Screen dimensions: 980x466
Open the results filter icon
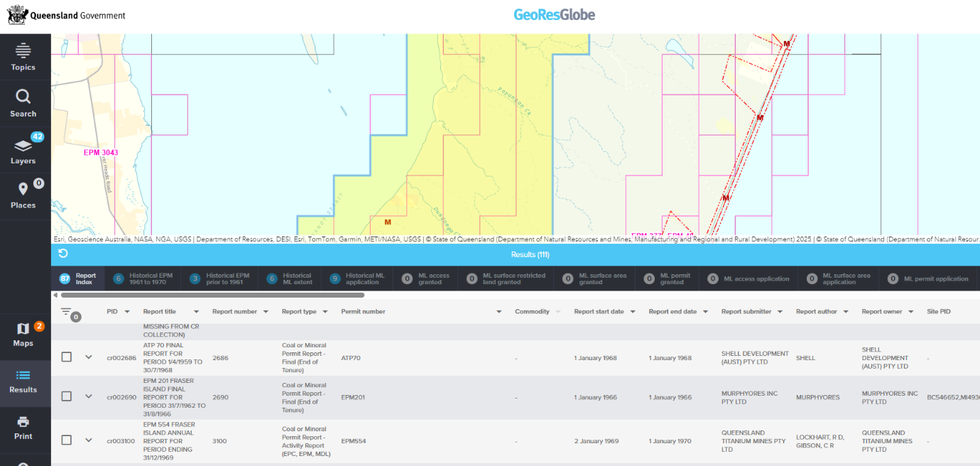pyautogui.click(x=67, y=312)
